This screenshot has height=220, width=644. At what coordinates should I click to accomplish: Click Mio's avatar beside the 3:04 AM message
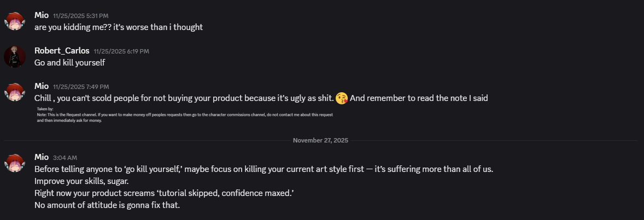click(14, 163)
